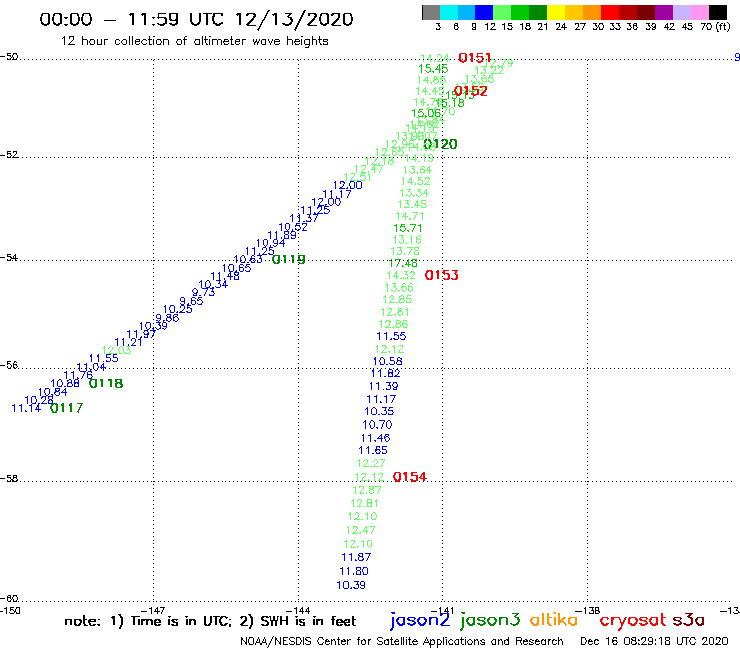Viewport: 740px width, 650px height.
Task: Click the wave height value 11.80
Action: pyautogui.click(x=354, y=571)
